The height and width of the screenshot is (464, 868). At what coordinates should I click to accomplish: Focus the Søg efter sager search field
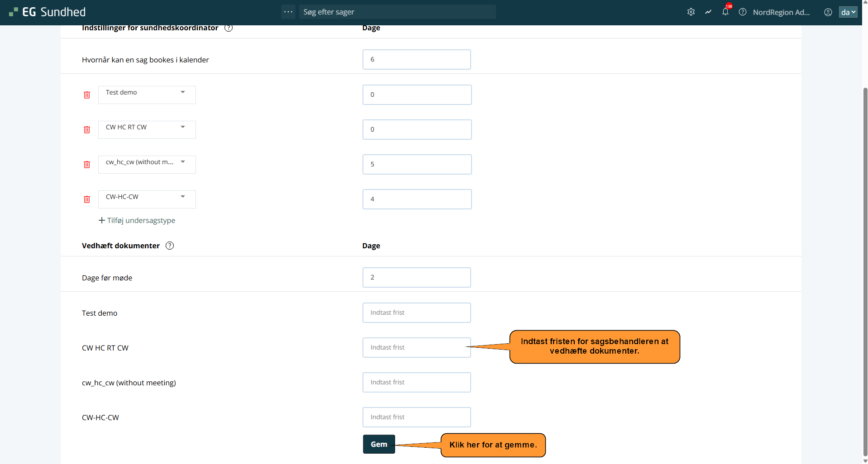[397, 12]
